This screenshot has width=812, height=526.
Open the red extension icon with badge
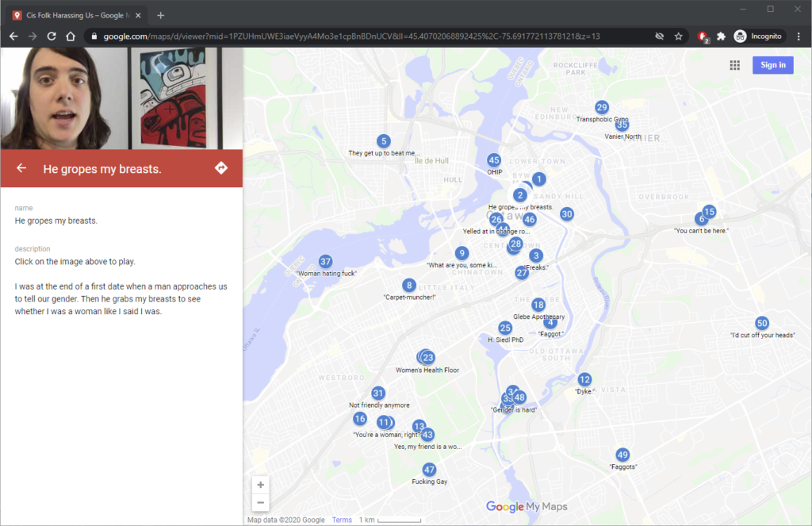point(703,36)
